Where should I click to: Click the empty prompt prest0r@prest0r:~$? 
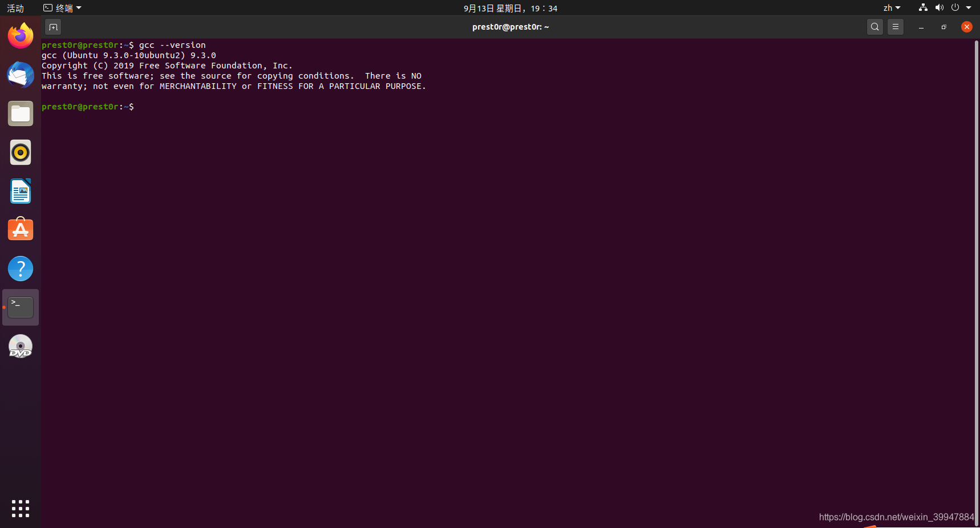(88, 107)
